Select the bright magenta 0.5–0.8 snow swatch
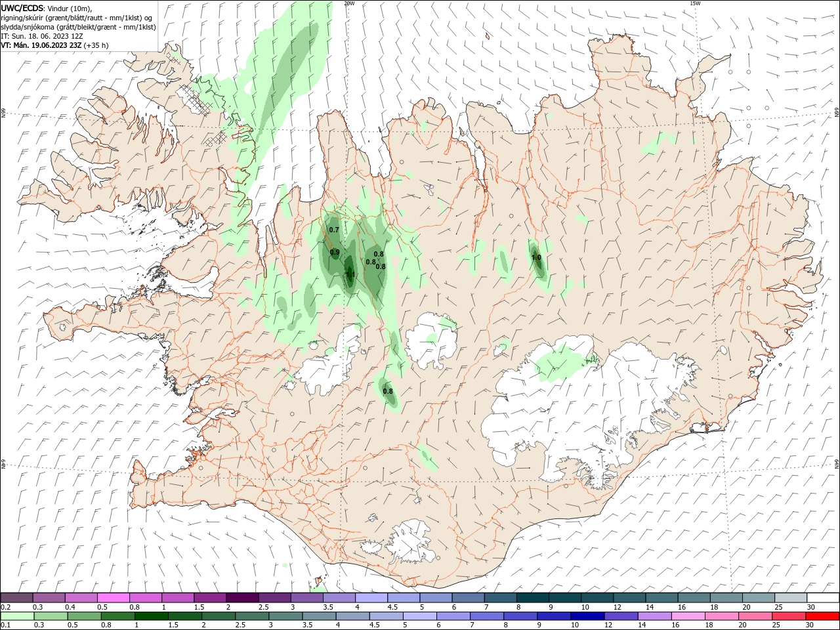Viewport: 840px width, 630px height. (x=113, y=597)
